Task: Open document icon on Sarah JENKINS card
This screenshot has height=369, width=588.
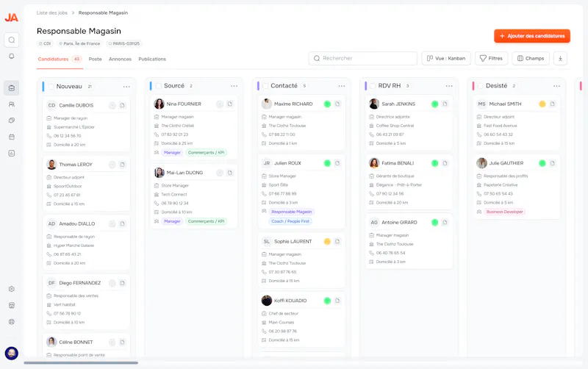Action: coord(445,104)
